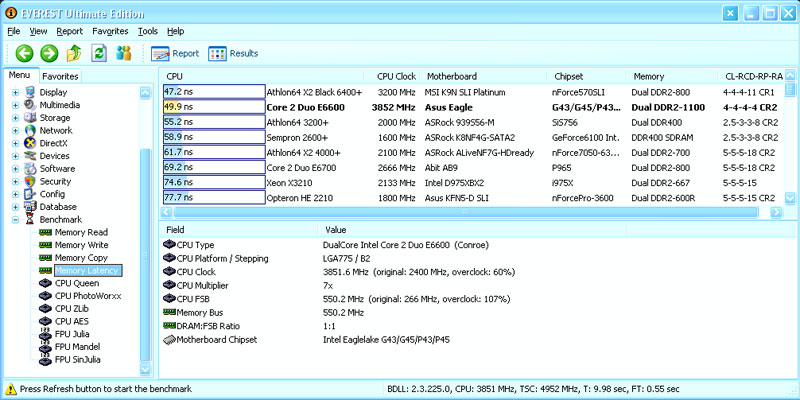Expand the Software tree node

coord(15,169)
